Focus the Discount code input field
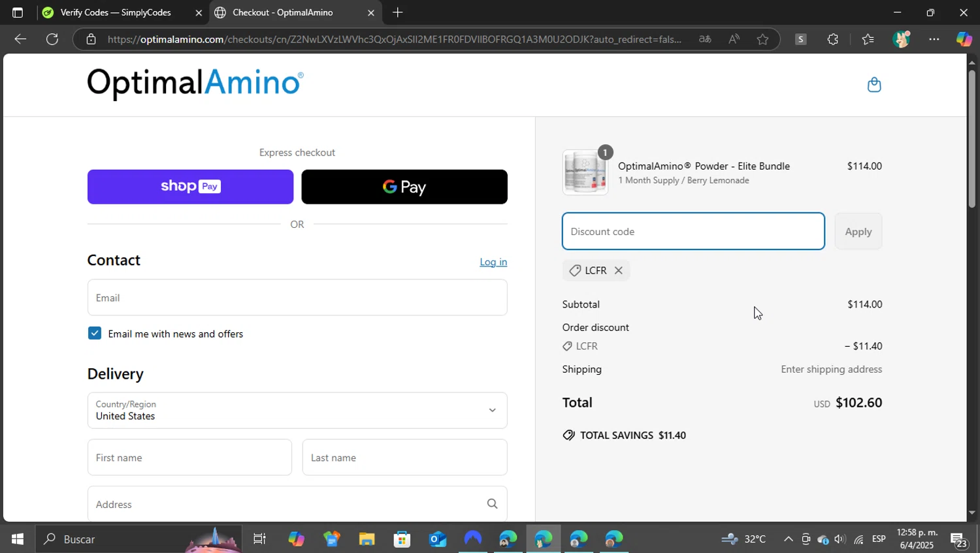 pyautogui.click(x=693, y=231)
